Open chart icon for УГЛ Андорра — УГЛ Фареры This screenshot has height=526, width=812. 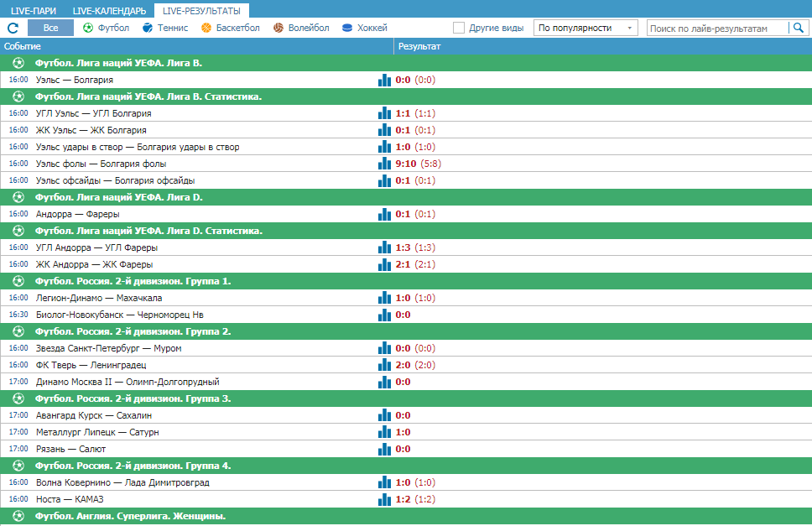tap(384, 247)
